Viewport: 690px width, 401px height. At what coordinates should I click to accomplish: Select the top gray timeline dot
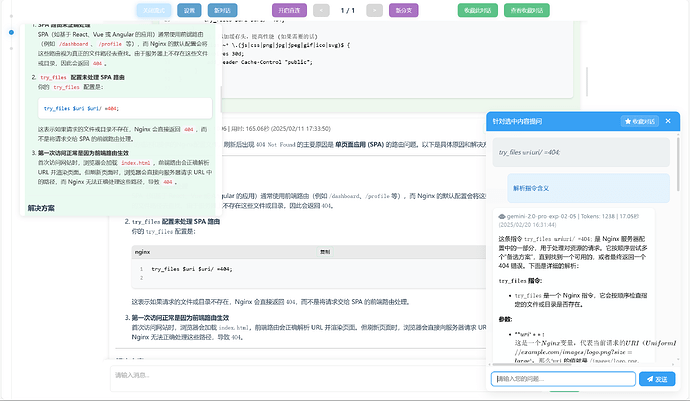point(11,16)
